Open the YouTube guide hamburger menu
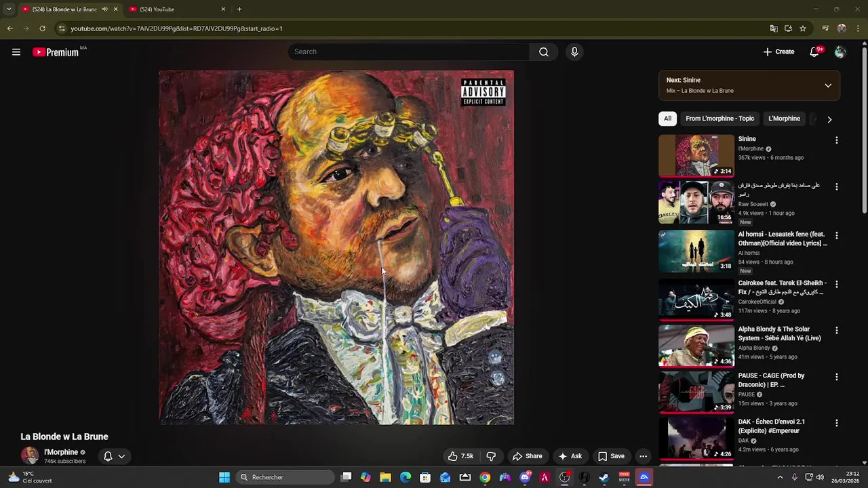This screenshot has height=488, width=868. click(x=16, y=52)
